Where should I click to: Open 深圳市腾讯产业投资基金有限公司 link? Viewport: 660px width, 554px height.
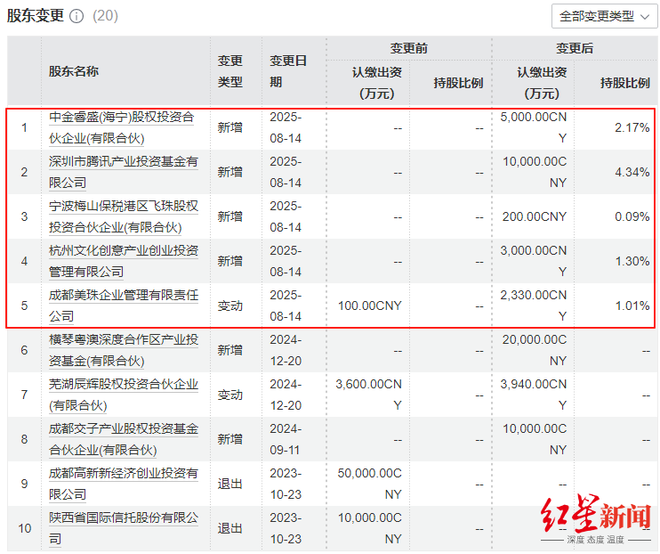pos(122,172)
